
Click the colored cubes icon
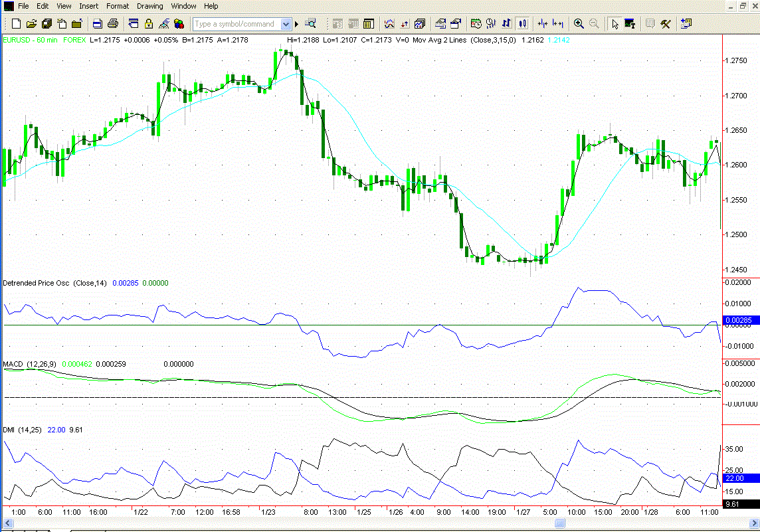pos(179,23)
